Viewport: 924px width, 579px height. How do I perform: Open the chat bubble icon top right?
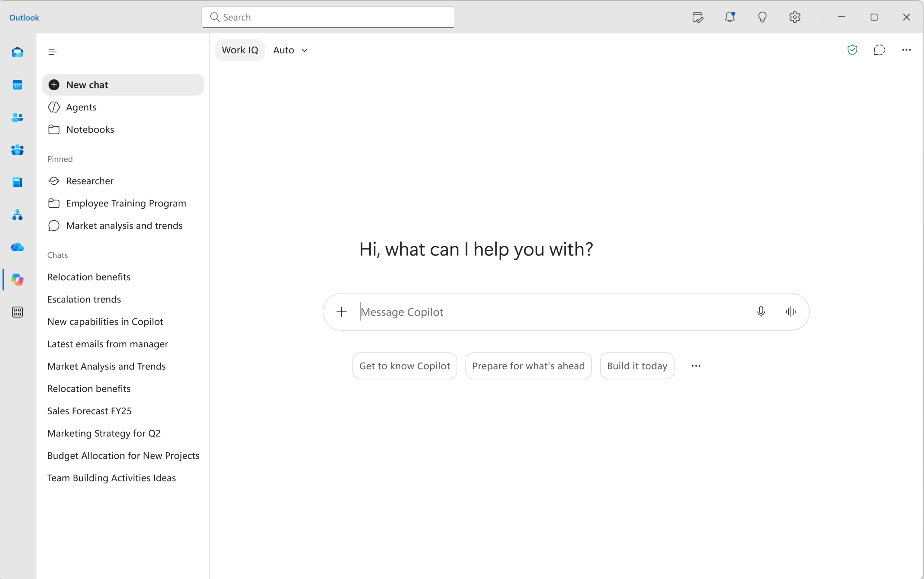[879, 50]
